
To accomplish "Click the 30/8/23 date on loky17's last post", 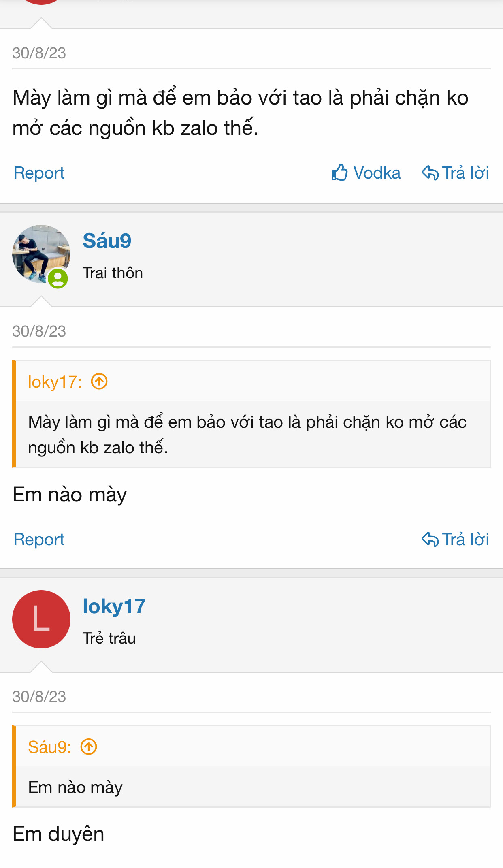I will 39,697.
